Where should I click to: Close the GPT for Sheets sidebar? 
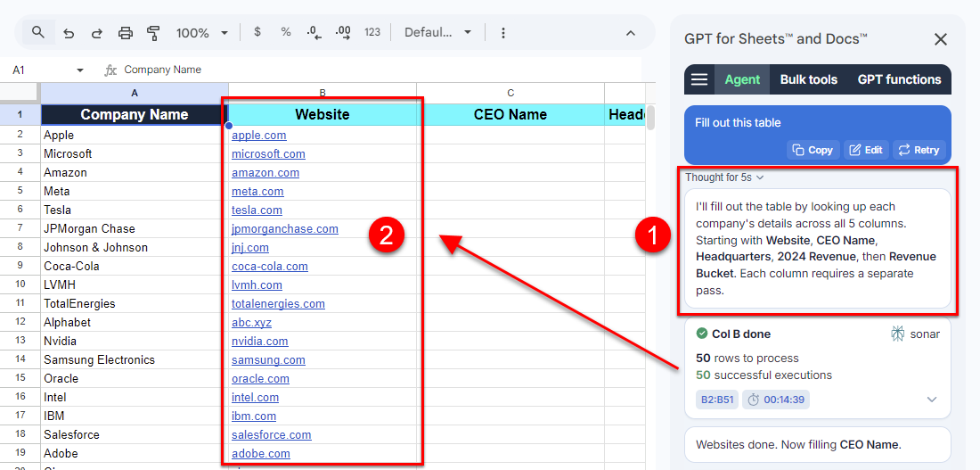pyautogui.click(x=940, y=39)
